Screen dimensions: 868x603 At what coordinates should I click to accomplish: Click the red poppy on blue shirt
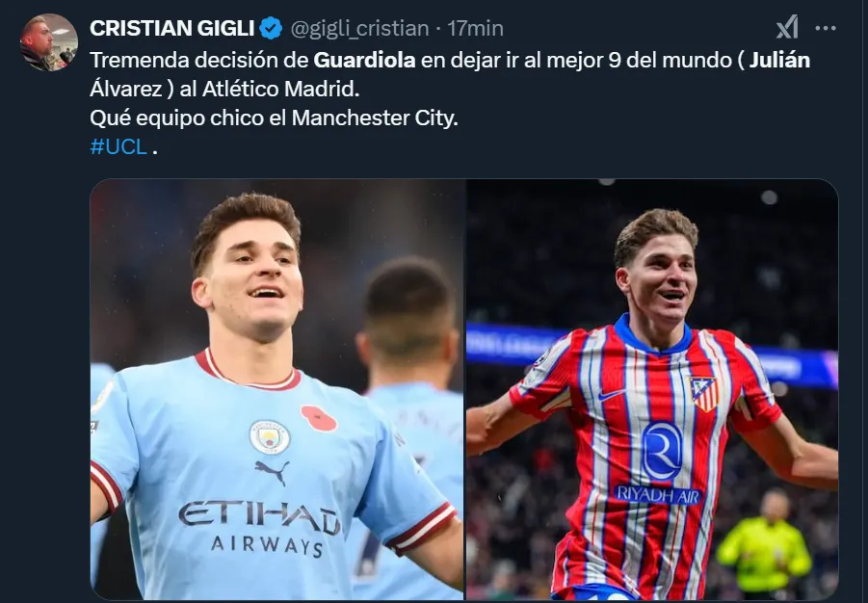(318, 419)
